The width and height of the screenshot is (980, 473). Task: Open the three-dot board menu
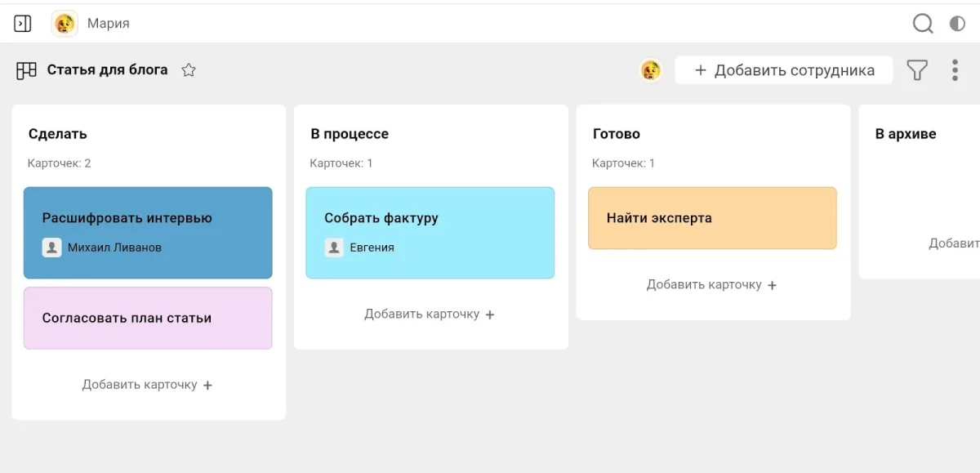click(955, 70)
